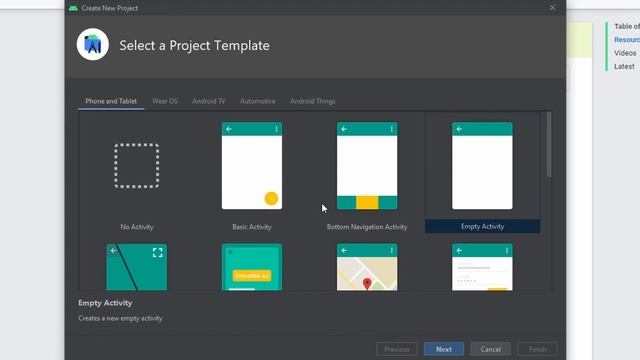Click 'Creates a new empty activity' description
640x360 pixels.
120,318
